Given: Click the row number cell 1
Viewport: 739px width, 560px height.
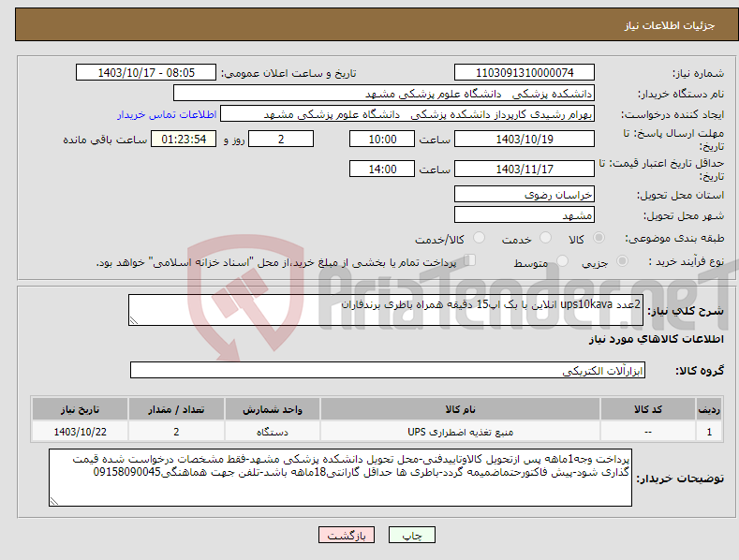Looking at the screenshot, I should pos(709,432).
